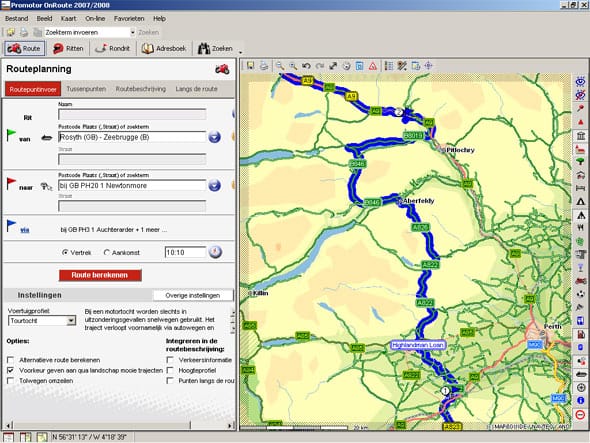
Task: Zoom out on the map with the second magnifier icon
Action: click(x=293, y=66)
